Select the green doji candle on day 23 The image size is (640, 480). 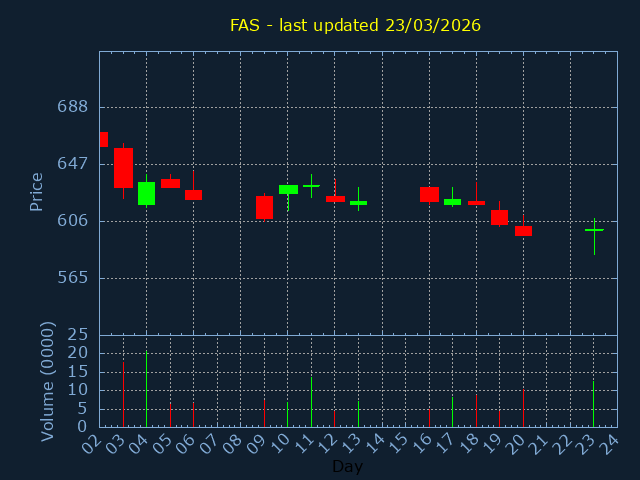(594, 230)
